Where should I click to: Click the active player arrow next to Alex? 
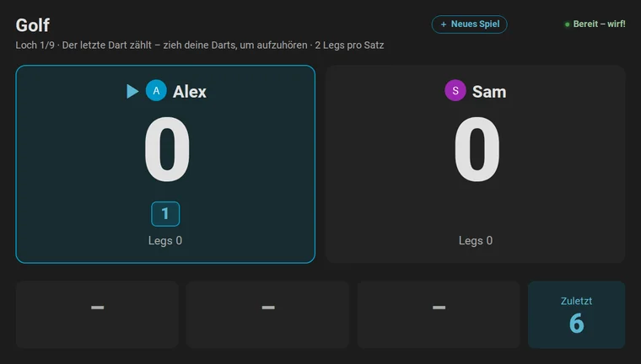pos(132,91)
